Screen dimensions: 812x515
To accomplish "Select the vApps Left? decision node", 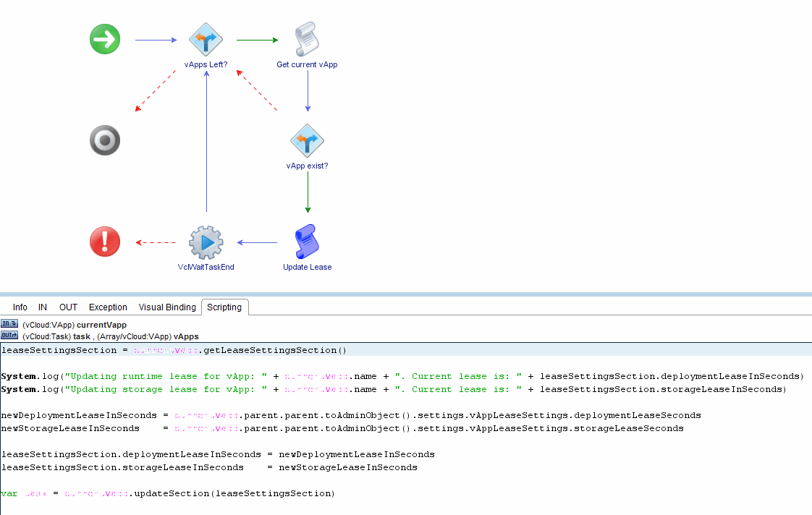I will click(206, 40).
